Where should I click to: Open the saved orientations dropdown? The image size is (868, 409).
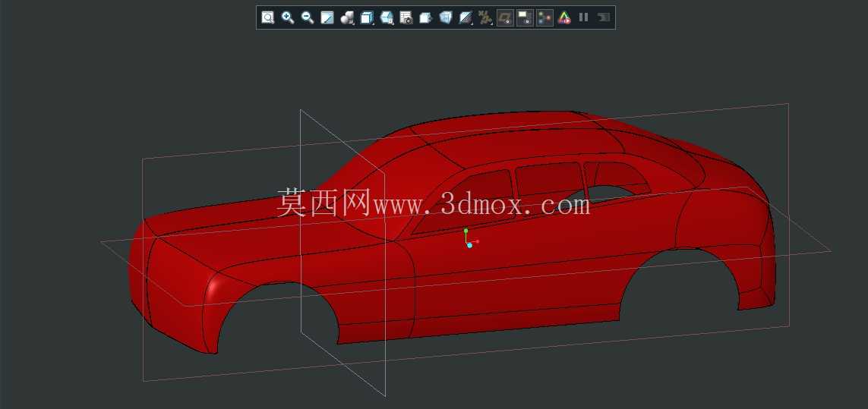pyautogui.click(x=387, y=17)
